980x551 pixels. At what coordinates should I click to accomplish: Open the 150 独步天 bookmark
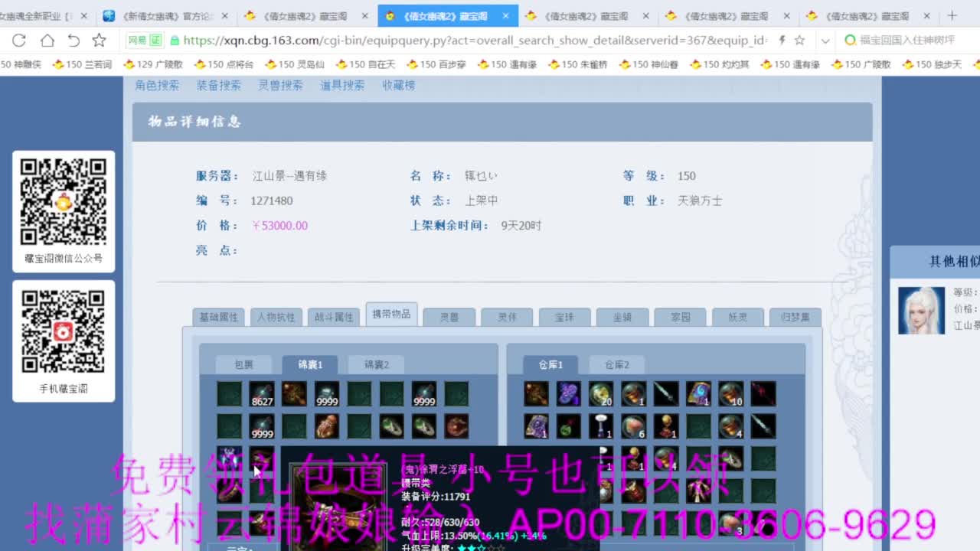pos(932,65)
